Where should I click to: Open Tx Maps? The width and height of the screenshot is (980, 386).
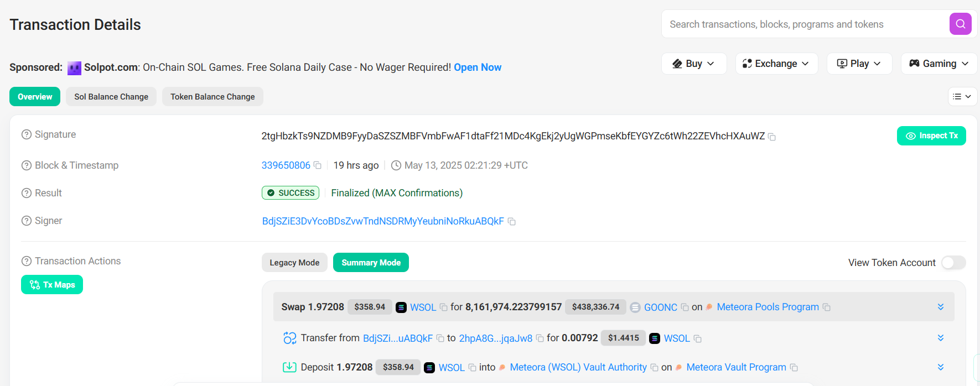coord(52,285)
